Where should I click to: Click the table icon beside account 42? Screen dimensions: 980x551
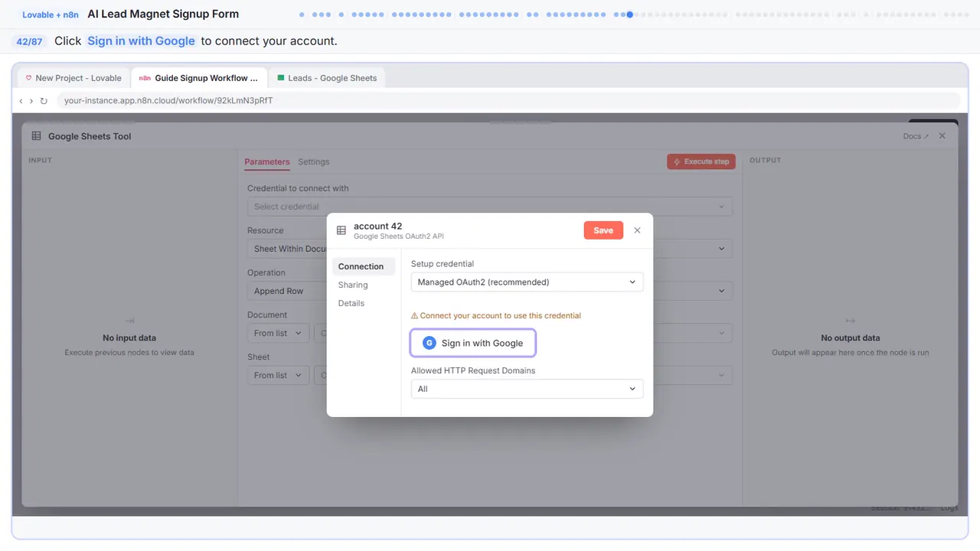click(x=341, y=230)
